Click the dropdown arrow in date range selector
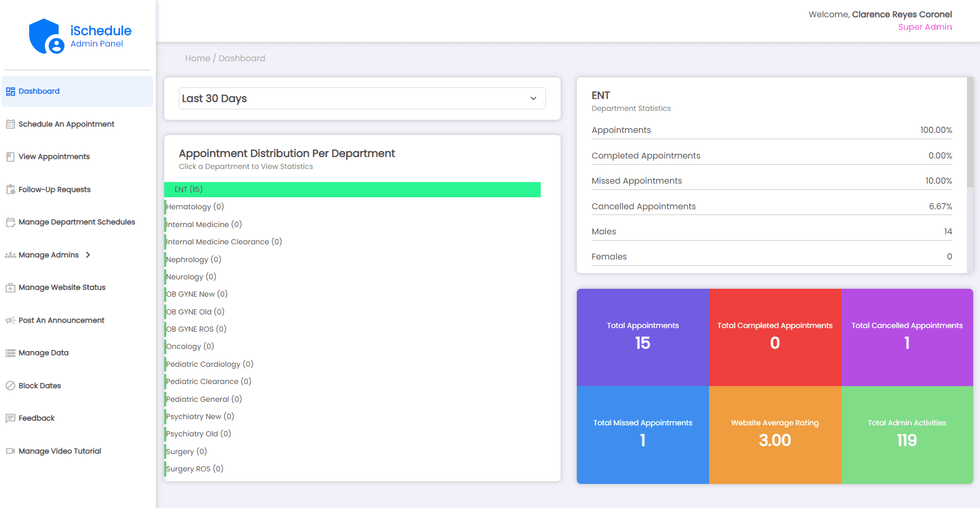980x508 pixels. point(533,98)
